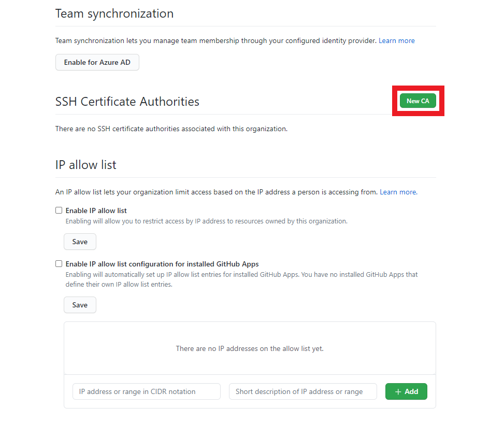
Task: Open Learn more link for team synchronization
Action: point(396,40)
